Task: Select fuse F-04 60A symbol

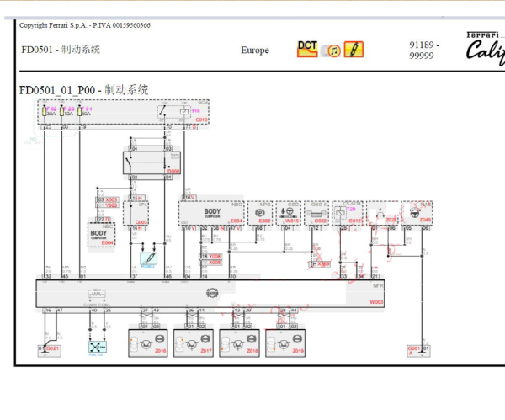Action: click(79, 111)
